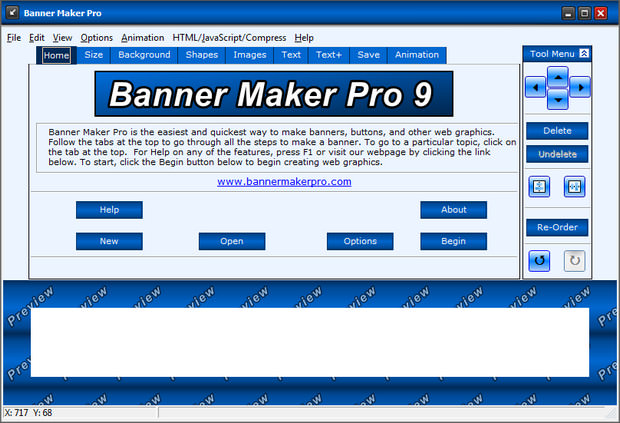Click the Banner Maker Pro 9 logo banner
The width and height of the screenshot is (620, 423).
[274, 94]
